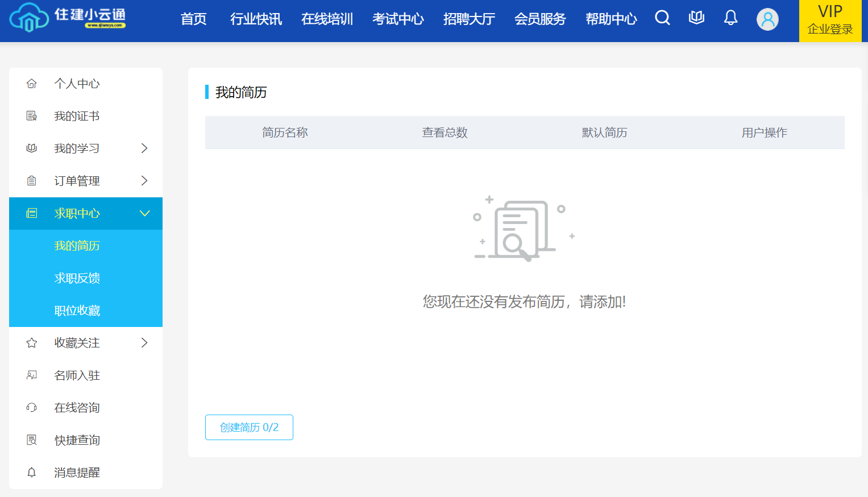Click the VIP 企业登录 button
868x497 pixels.
(x=830, y=20)
